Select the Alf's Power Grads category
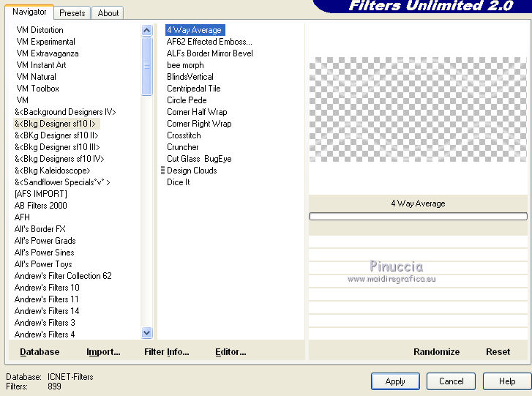The image size is (532, 396). click(x=45, y=241)
